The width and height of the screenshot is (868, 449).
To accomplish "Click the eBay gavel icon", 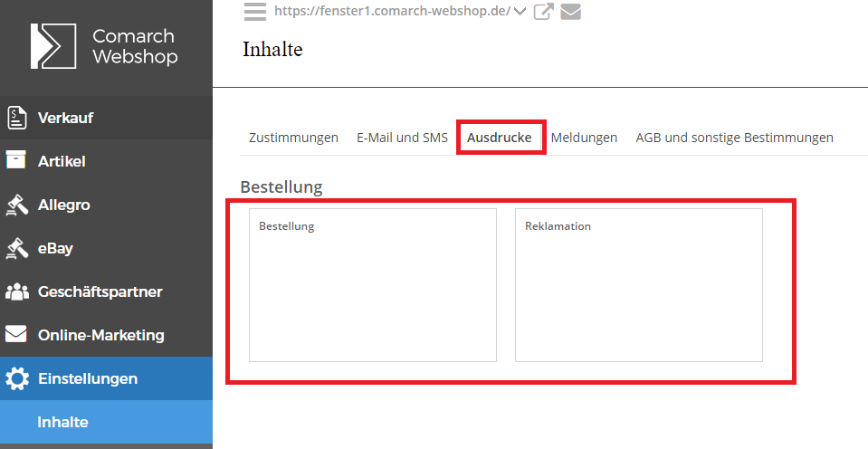I will pos(16,248).
